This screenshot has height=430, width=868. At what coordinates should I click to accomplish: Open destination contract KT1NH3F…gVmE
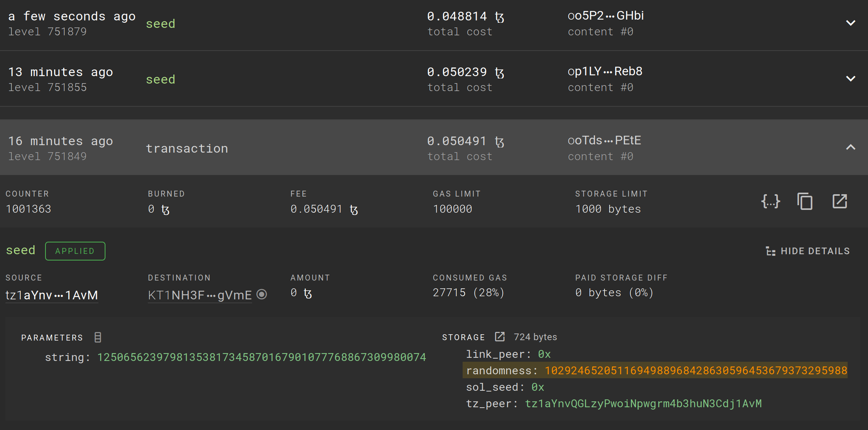point(200,295)
